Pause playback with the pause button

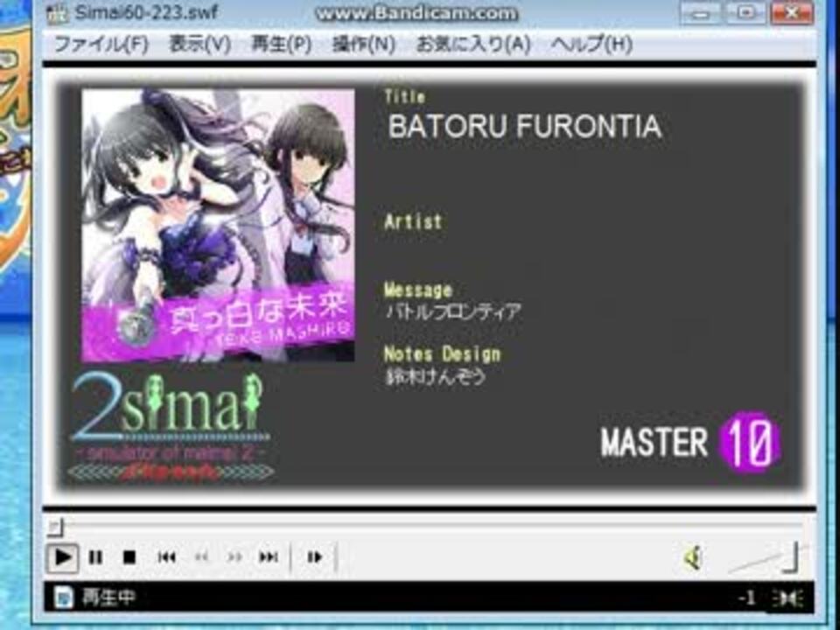coord(96,557)
